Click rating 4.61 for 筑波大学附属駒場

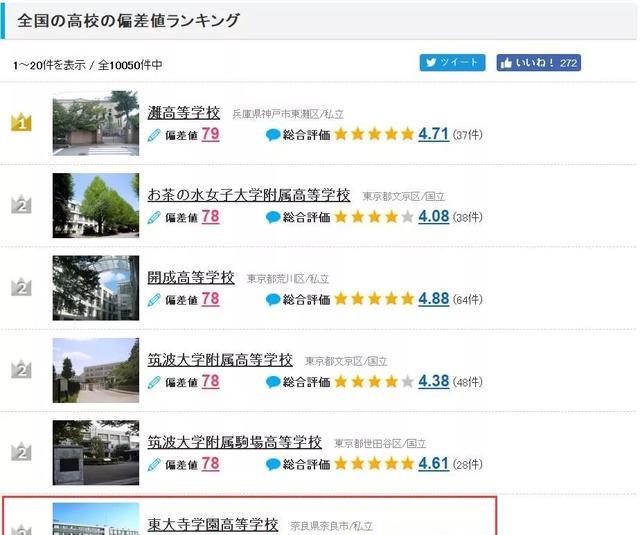click(x=433, y=464)
